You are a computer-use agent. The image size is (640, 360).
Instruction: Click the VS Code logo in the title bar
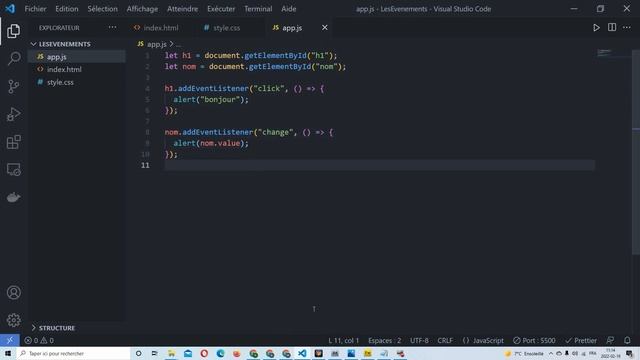(x=10, y=9)
